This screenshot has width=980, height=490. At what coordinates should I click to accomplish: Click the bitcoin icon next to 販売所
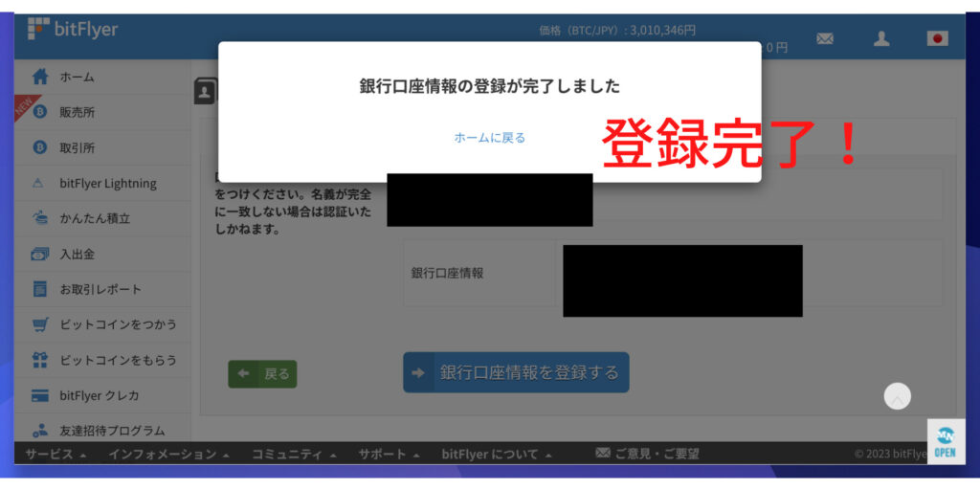pyautogui.click(x=40, y=113)
